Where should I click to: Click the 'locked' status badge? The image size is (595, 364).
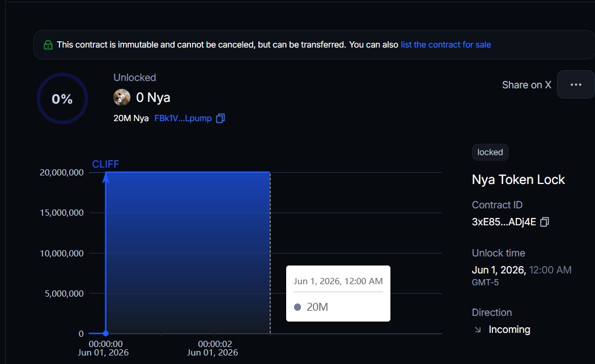pos(490,152)
